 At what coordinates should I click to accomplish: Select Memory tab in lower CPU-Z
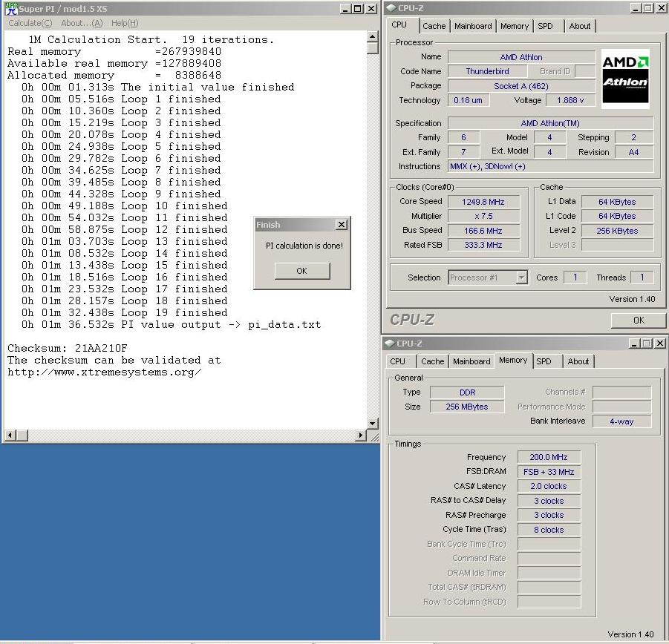click(513, 360)
